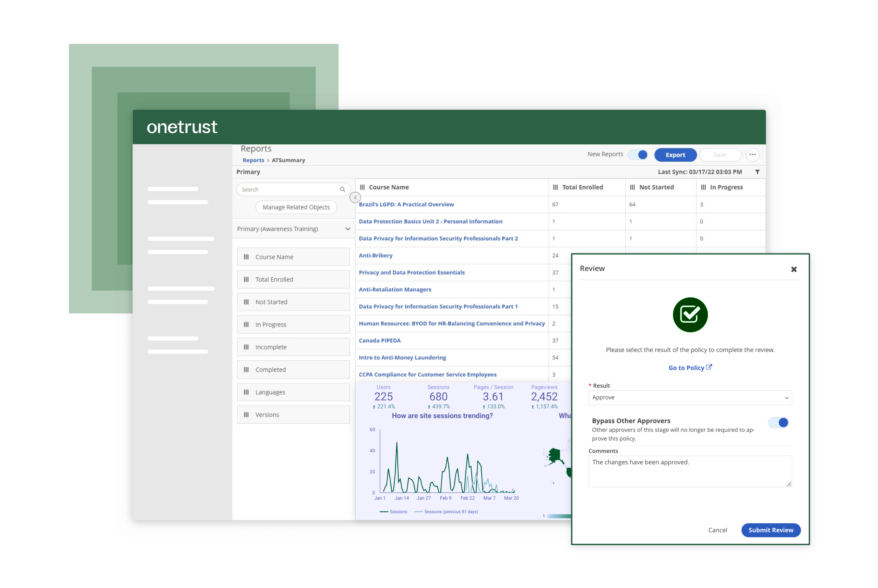Click drag handle on Incomplete field
This screenshot has height=588, width=878.
coord(246,347)
